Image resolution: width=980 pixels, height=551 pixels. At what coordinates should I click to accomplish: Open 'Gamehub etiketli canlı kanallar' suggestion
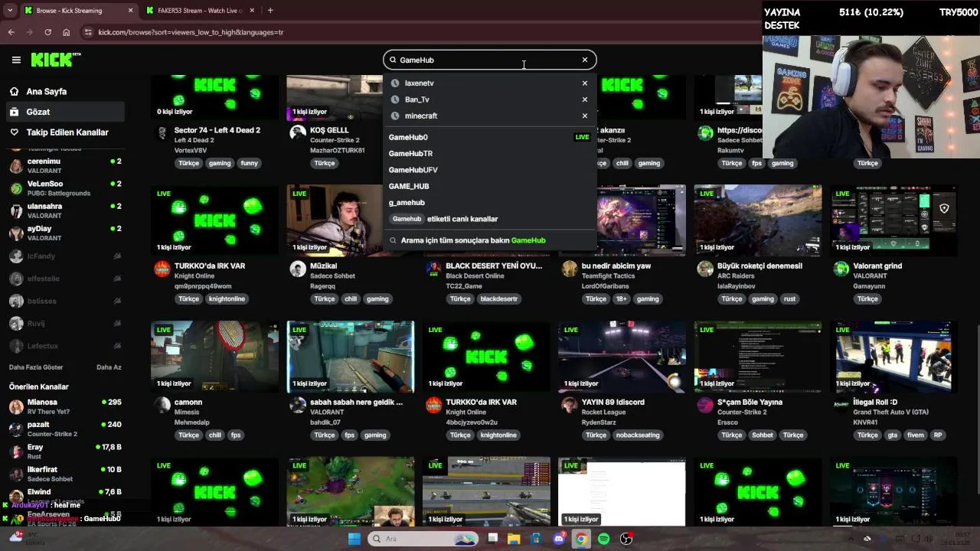pos(489,219)
